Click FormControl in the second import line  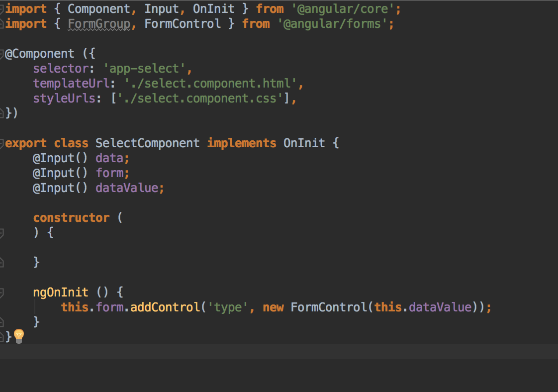[183, 24]
